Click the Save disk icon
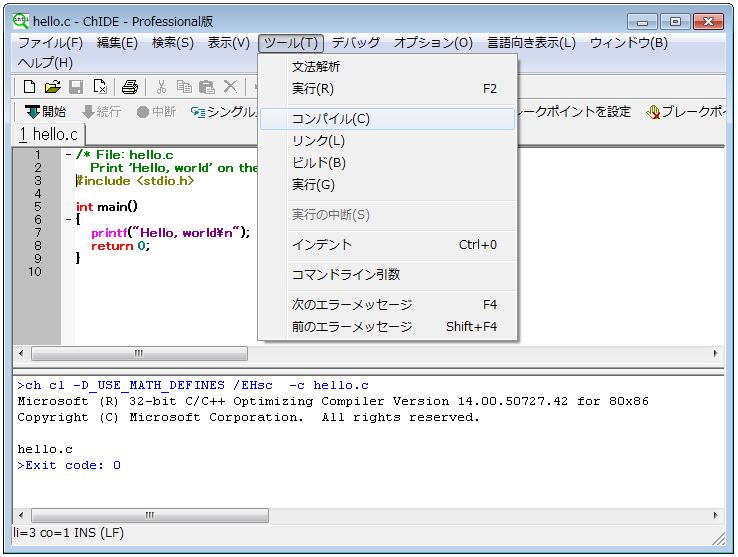The height and width of the screenshot is (557, 738). tap(76, 87)
